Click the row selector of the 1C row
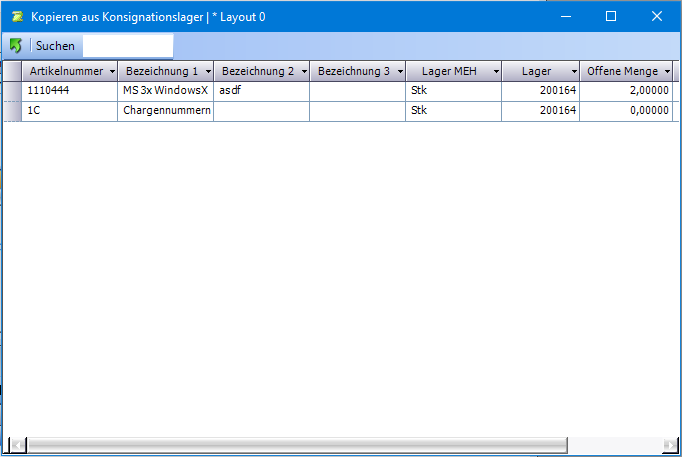The height and width of the screenshot is (457, 682). point(12,111)
